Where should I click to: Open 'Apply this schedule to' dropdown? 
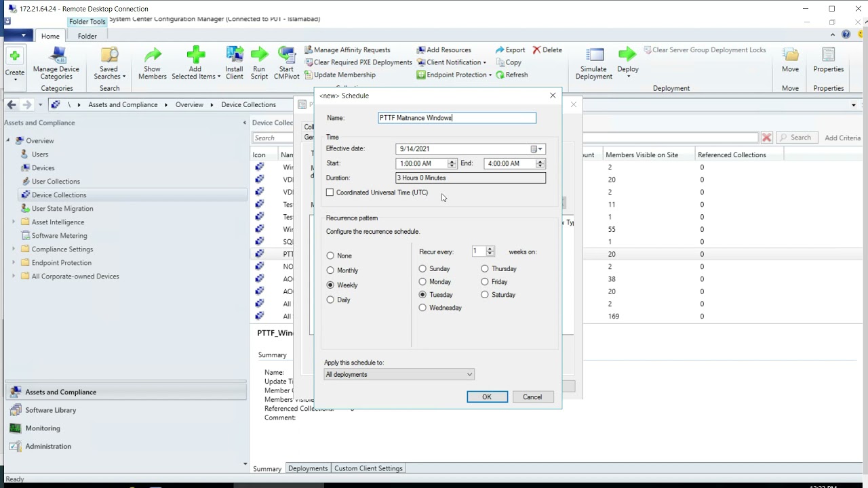[x=399, y=375]
